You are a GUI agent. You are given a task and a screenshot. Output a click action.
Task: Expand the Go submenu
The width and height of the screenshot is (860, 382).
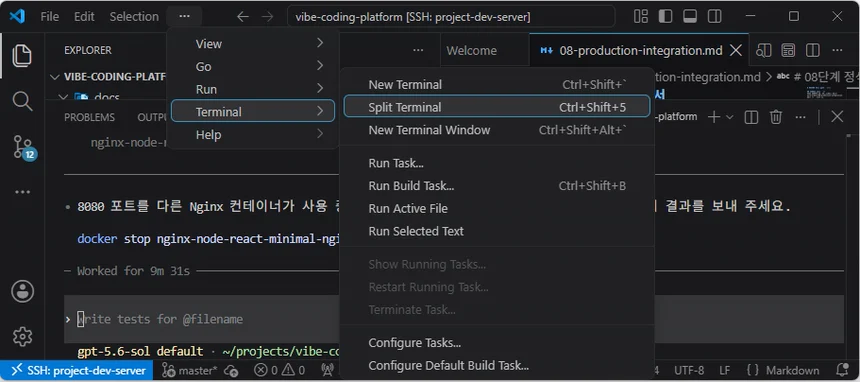tap(253, 66)
